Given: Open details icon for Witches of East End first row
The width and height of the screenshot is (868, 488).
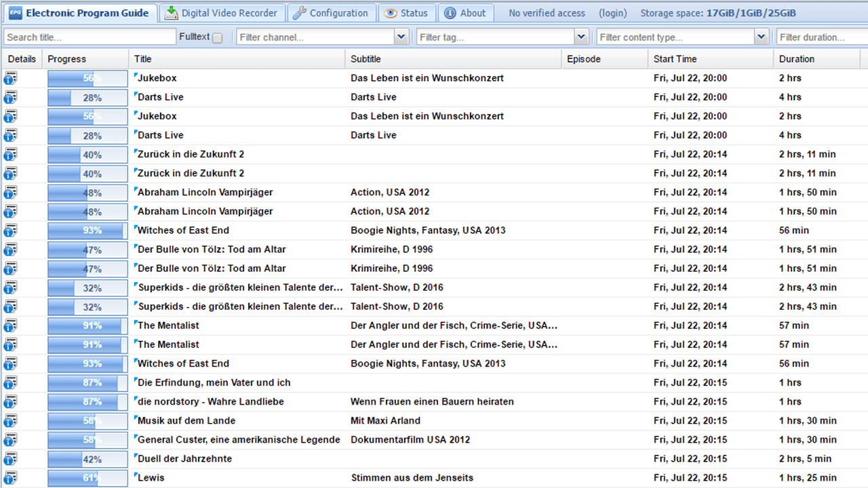Looking at the screenshot, I should [11, 230].
